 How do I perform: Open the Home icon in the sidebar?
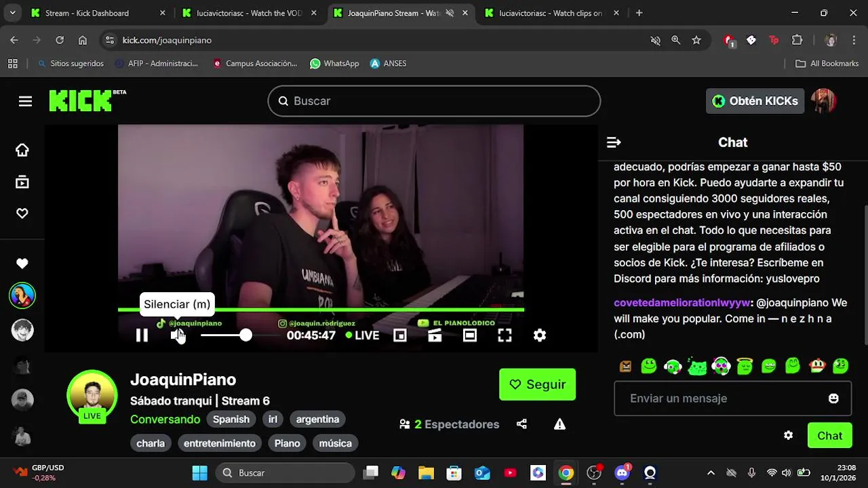click(22, 150)
